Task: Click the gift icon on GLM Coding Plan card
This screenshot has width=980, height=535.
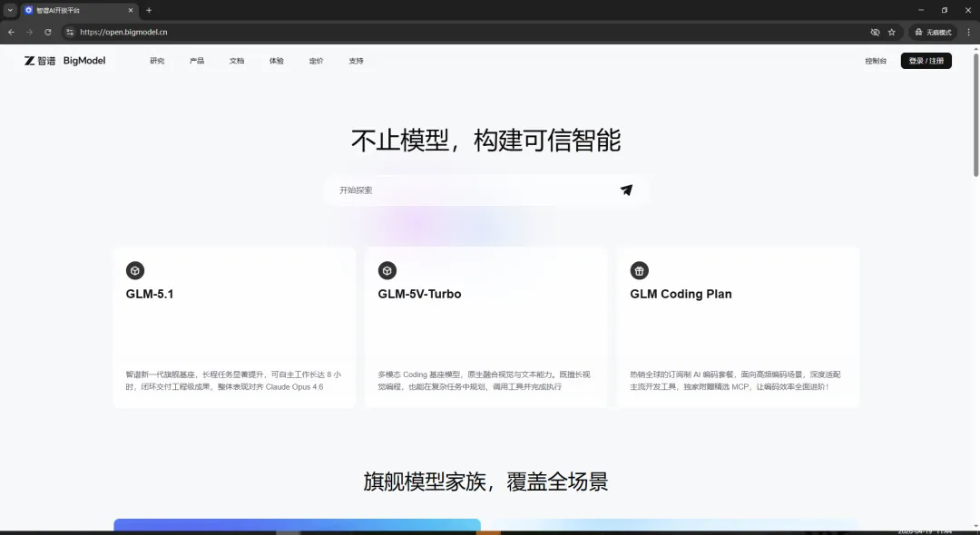Action: 639,270
